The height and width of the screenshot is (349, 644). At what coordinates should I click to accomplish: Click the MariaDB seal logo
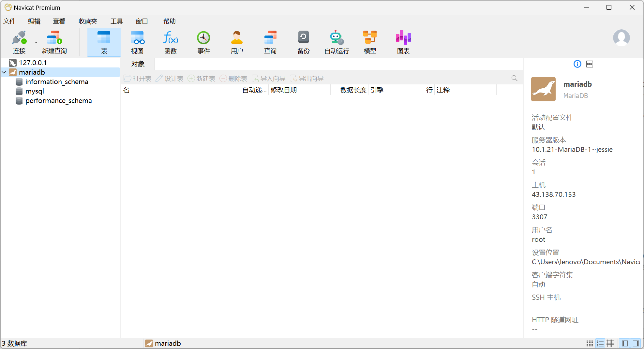click(543, 89)
